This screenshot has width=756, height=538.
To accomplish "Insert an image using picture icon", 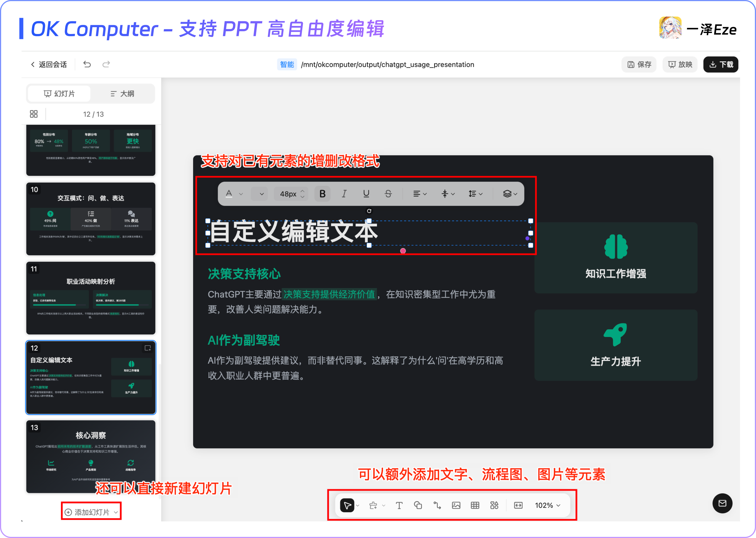I will tap(456, 505).
